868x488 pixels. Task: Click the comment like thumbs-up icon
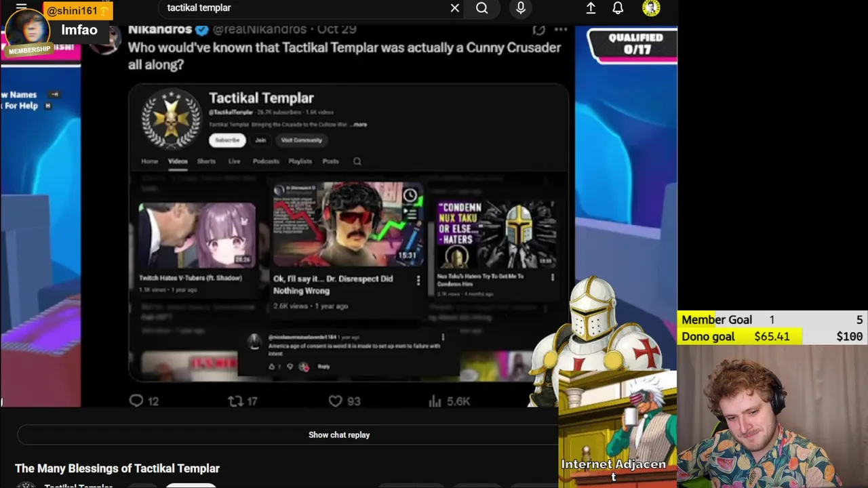coord(272,367)
